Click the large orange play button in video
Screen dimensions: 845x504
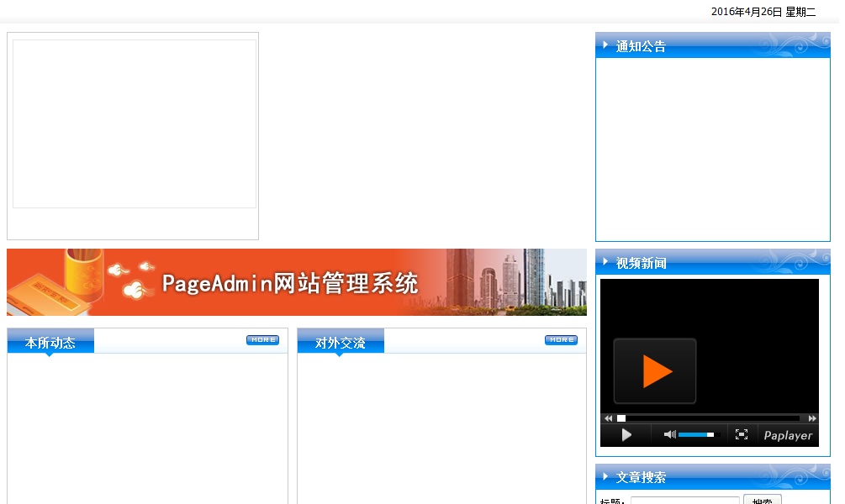[655, 370]
